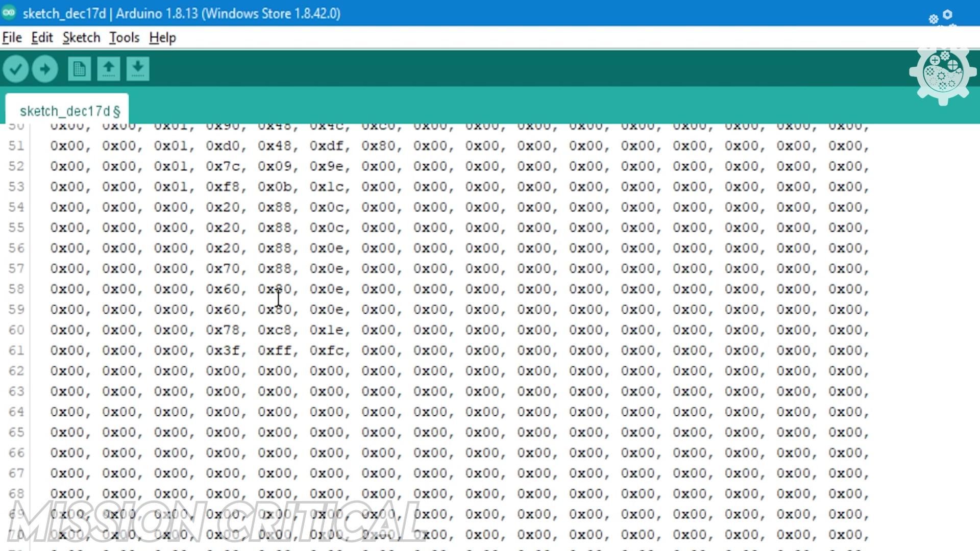This screenshot has height=551, width=980.
Task: Click the gear logo in the top-right corner
Action: pos(942,74)
